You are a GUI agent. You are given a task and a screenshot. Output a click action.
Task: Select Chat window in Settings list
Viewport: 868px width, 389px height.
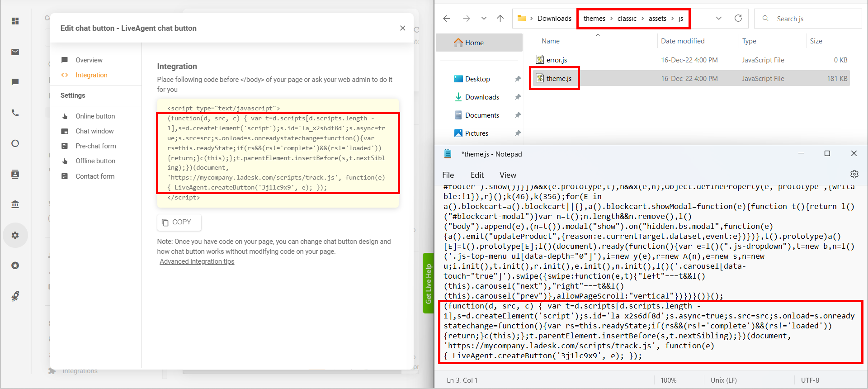pyautogui.click(x=94, y=131)
